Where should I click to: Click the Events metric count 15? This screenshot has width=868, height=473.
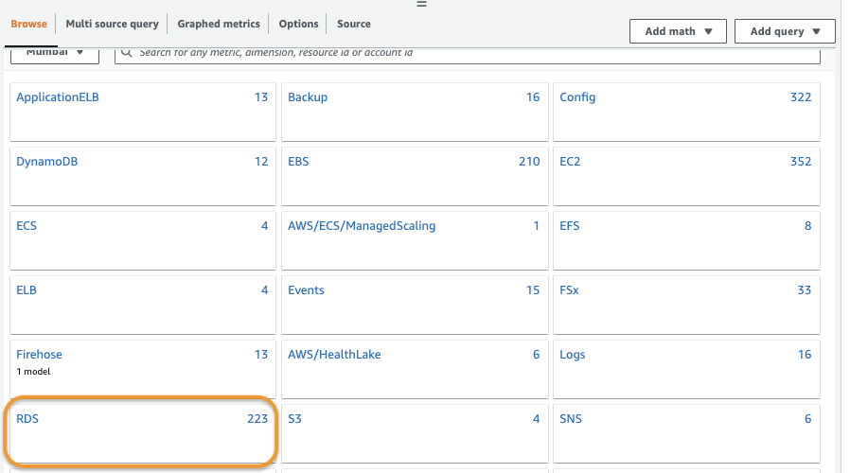click(533, 290)
